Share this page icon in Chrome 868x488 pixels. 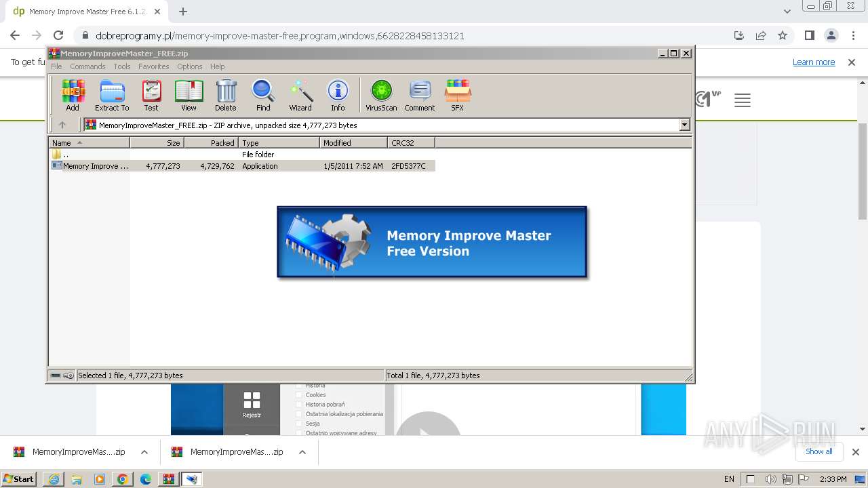pos(761,36)
